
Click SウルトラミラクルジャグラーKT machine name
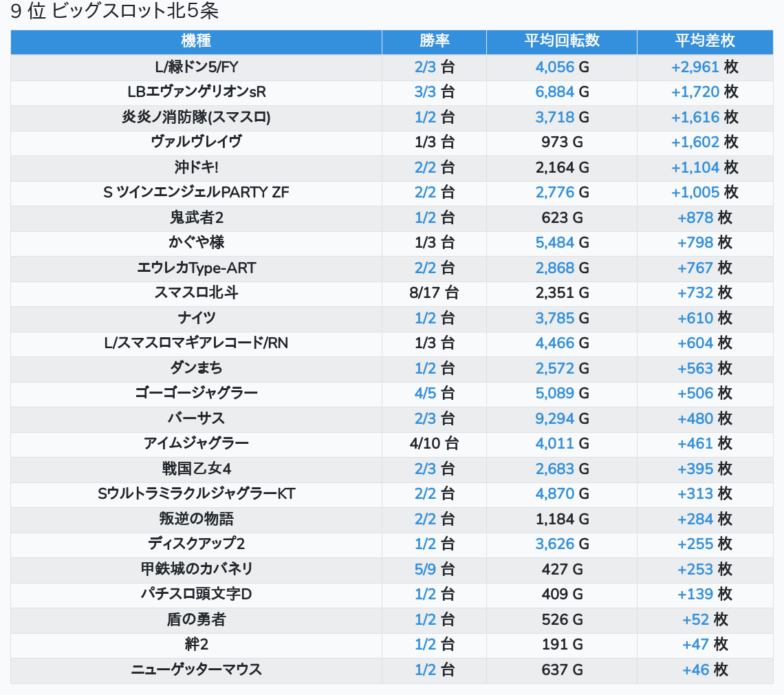(x=196, y=494)
